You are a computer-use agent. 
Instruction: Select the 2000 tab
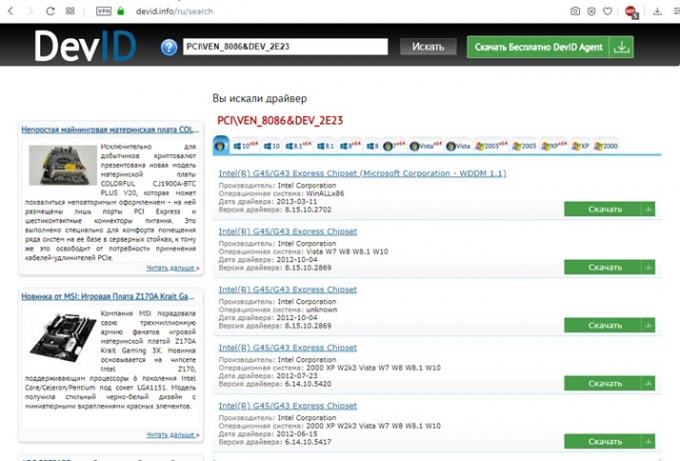[606, 146]
